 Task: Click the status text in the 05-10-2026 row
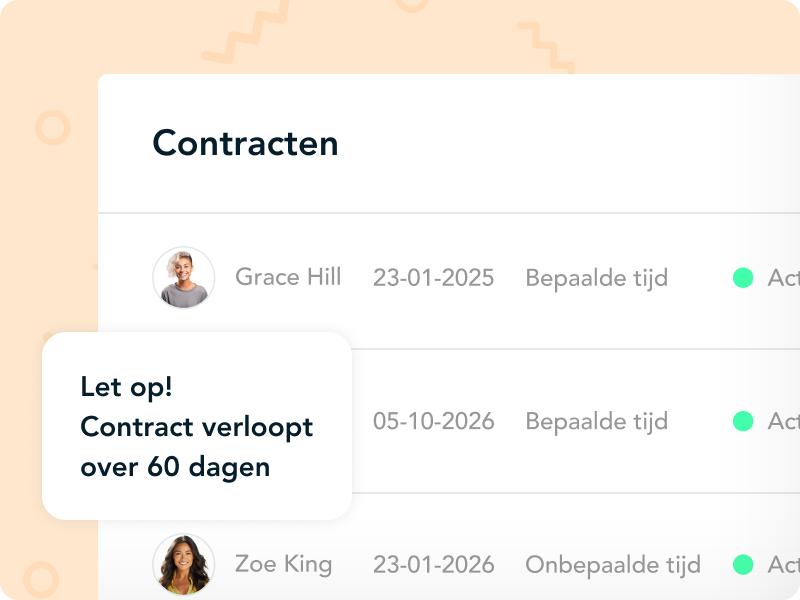[782, 421]
